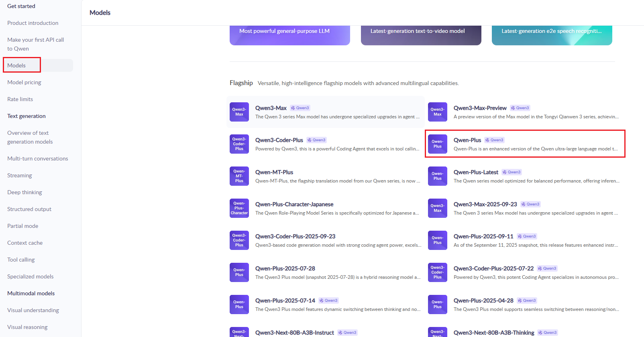Screen dimensions: 644x337
Task: Click the Qwen-Plus model icon
Action: [x=438, y=144]
